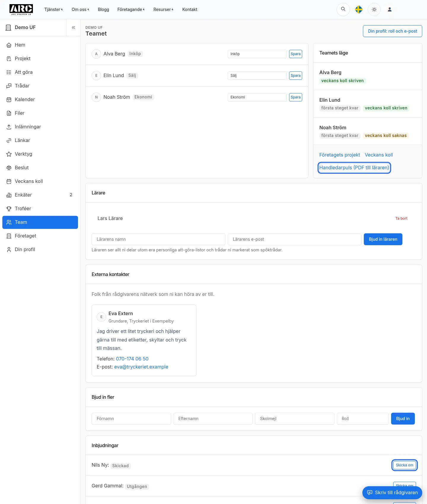This screenshot has height=504, width=427.
Task: Open the user account icon in the header
Action: click(x=390, y=9)
